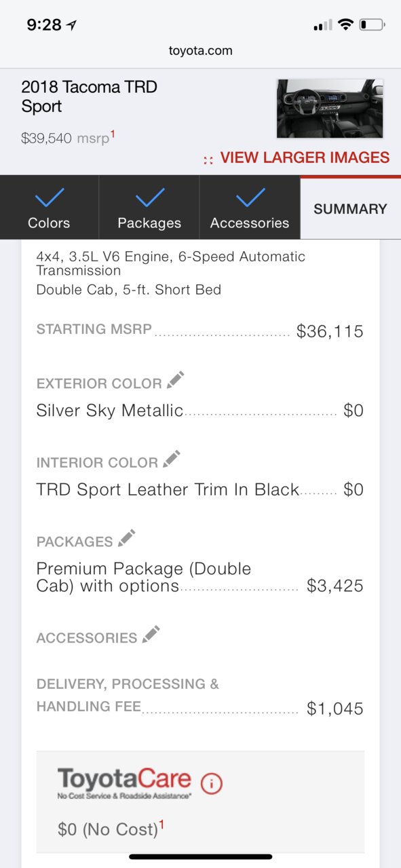Tap the pencil icon beside Packages
401x868 pixels.
[127, 538]
